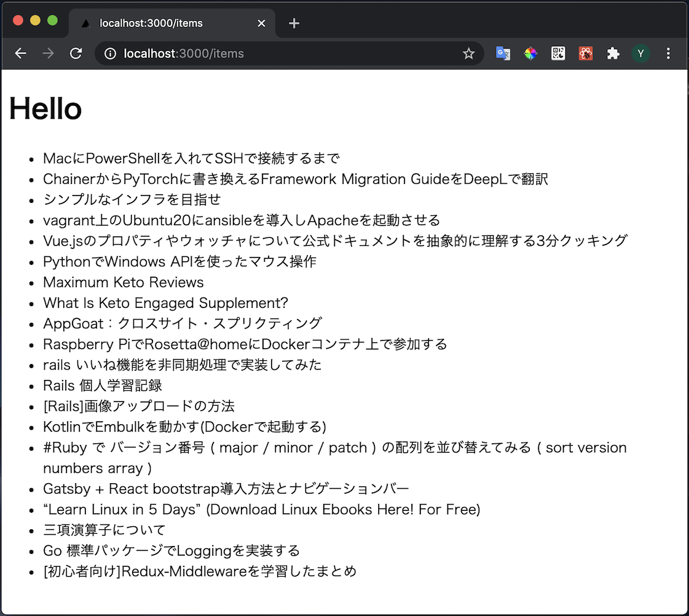Go back using the browser back arrow
The image size is (689, 616).
21,53
